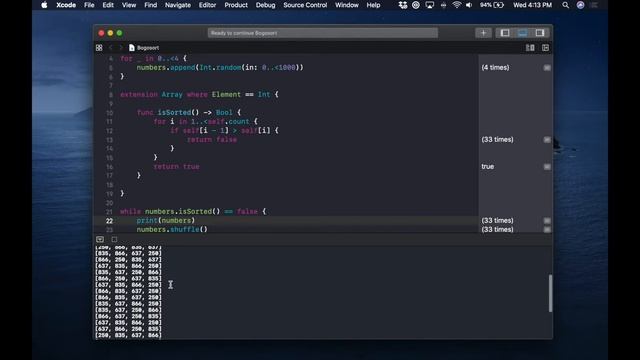Click line number 22 in gutter

[109, 221]
